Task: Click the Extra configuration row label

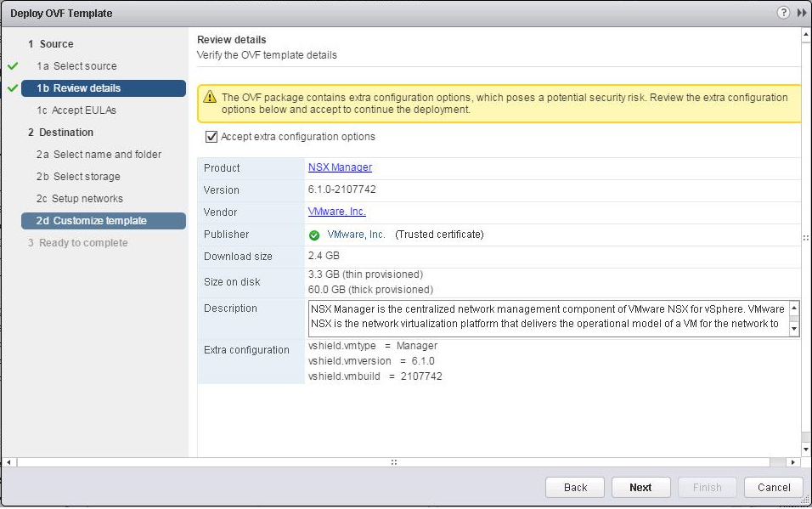Action: [246, 350]
